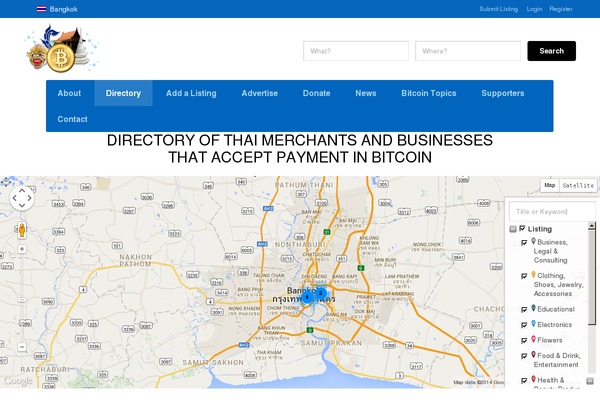
Task: Focus the Title or Keyword field
Action: point(552,211)
